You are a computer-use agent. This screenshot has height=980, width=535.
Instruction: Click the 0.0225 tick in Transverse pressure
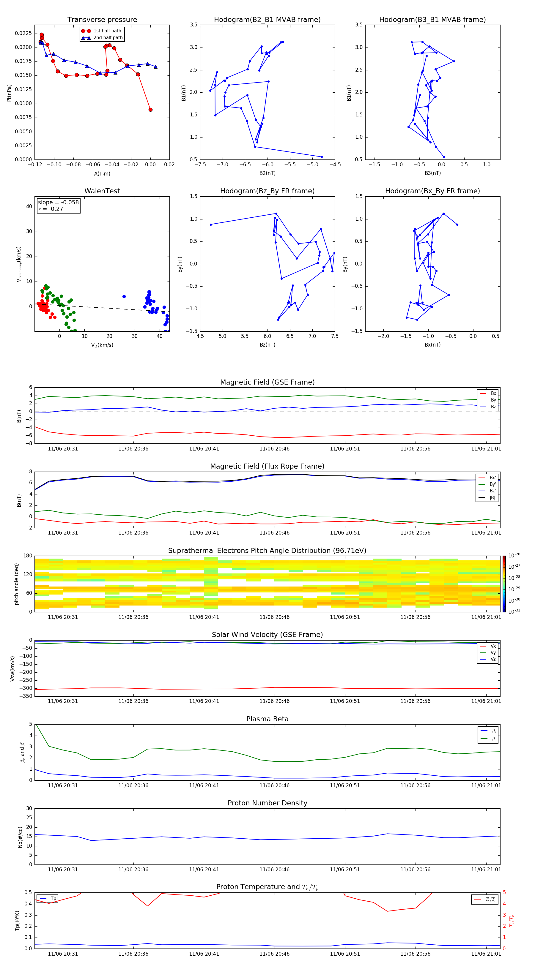(x=23, y=34)
